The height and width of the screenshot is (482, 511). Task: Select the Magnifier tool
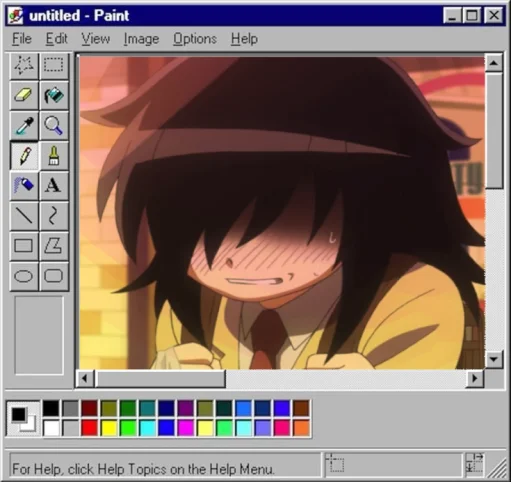click(x=54, y=125)
